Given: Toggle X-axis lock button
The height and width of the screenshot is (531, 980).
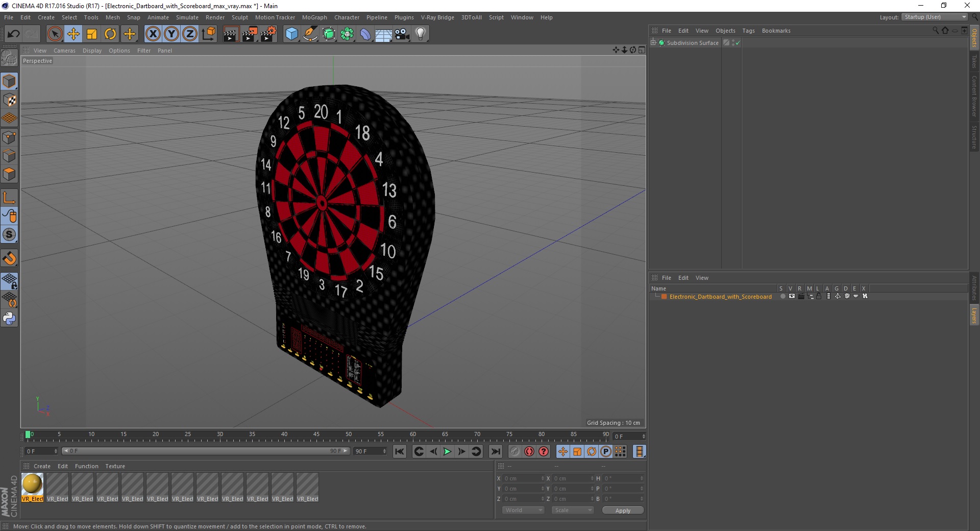Looking at the screenshot, I should click(153, 34).
